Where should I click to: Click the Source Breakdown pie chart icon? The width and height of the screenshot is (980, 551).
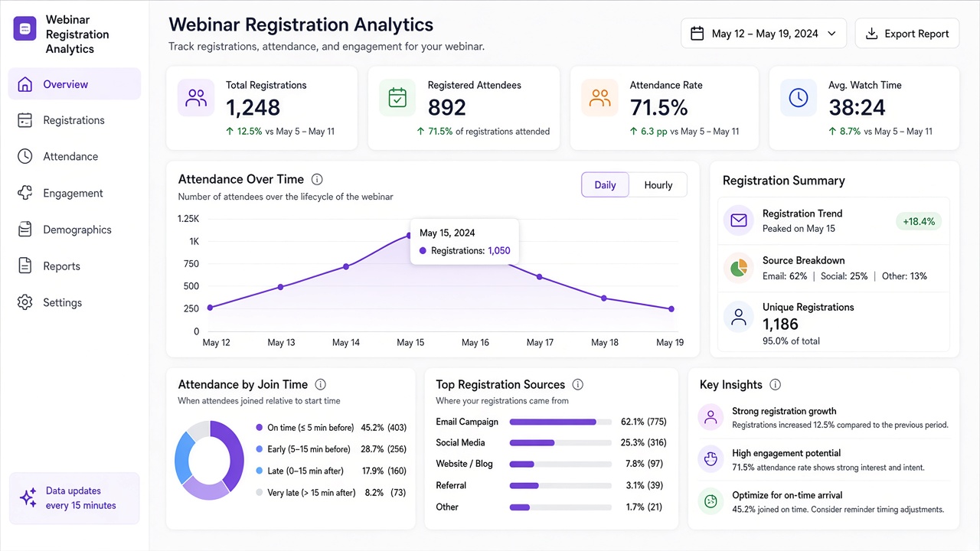point(738,268)
